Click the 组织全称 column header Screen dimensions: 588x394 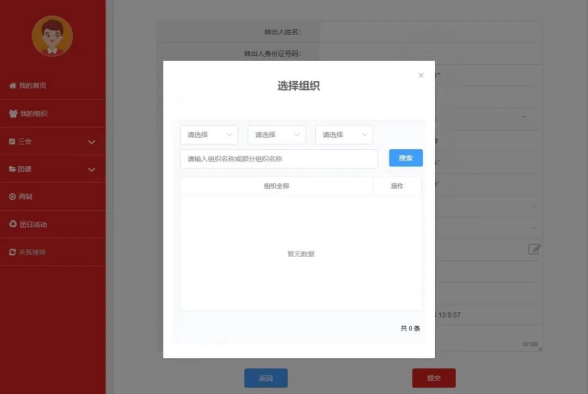pos(277,186)
